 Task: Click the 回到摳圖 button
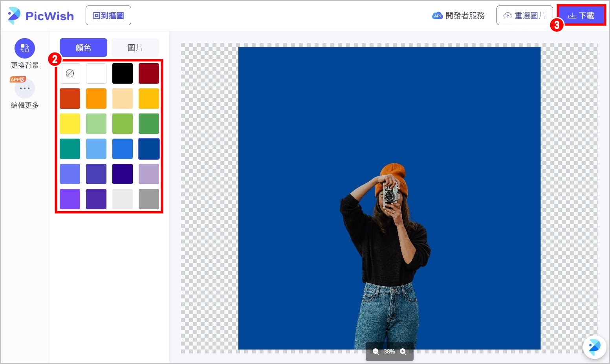point(108,16)
